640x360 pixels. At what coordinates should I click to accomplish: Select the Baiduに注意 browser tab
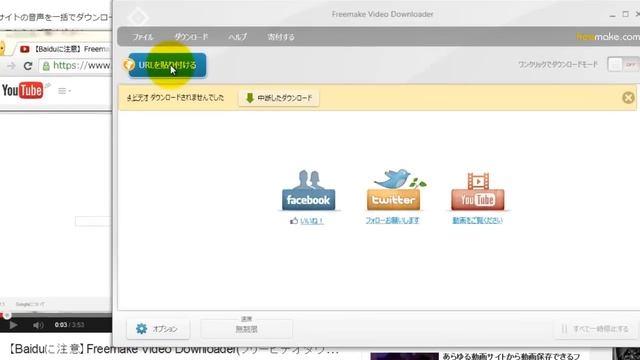(x=65, y=49)
